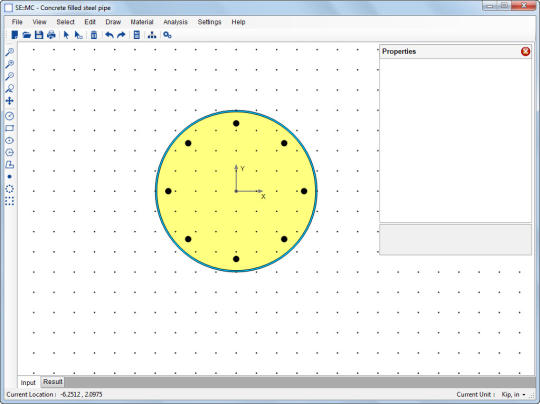Image resolution: width=540 pixels, height=404 pixels.
Task: Open the Material menu
Action: click(x=142, y=22)
